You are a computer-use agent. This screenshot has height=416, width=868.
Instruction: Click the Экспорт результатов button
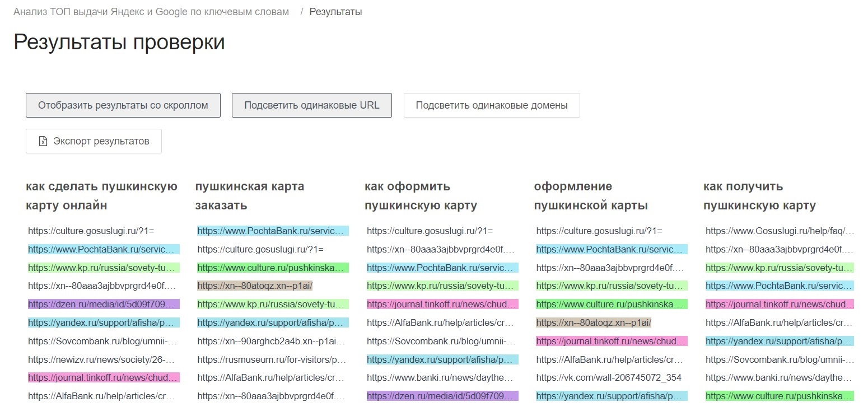[x=94, y=141]
